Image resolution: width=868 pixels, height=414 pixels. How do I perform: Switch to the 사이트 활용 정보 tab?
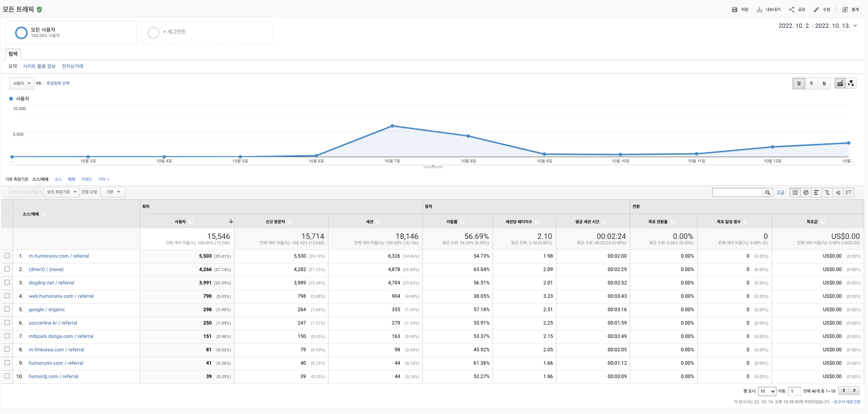pyautogui.click(x=39, y=66)
